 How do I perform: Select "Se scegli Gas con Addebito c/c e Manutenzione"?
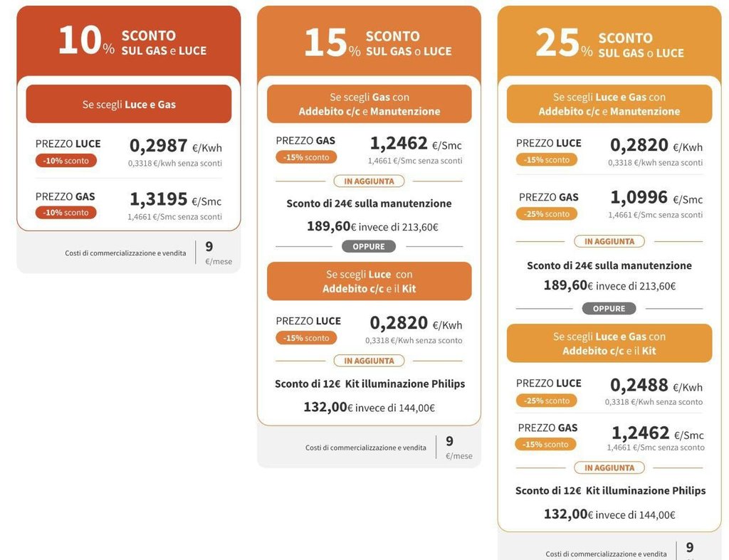click(x=369, y=104)
